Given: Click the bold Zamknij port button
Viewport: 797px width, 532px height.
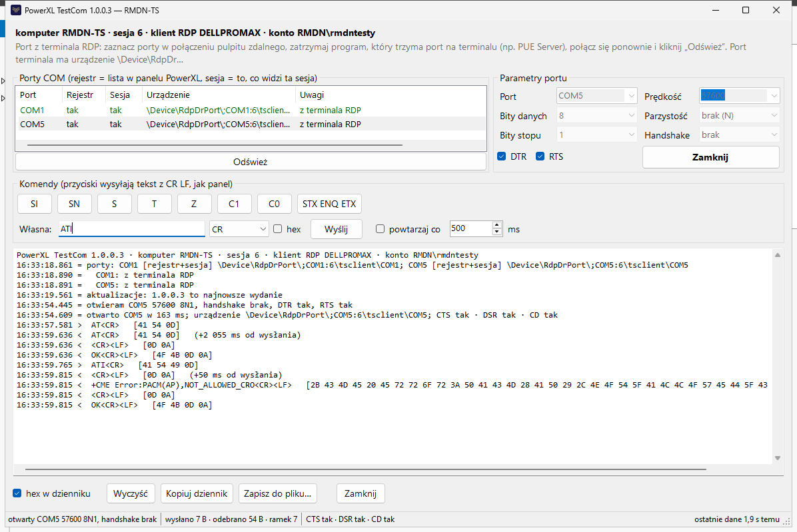Looking at the screenshot, I should (710, 157).
